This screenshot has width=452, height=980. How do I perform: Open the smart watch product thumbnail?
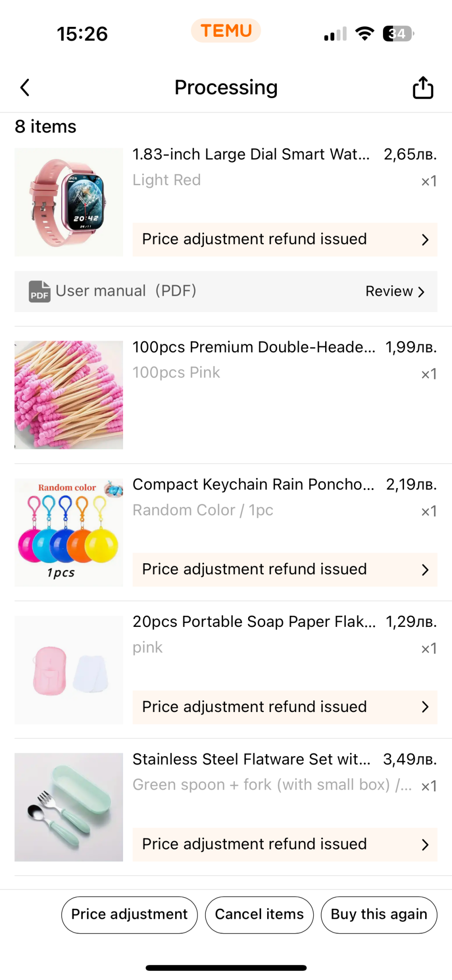[69, 202]
